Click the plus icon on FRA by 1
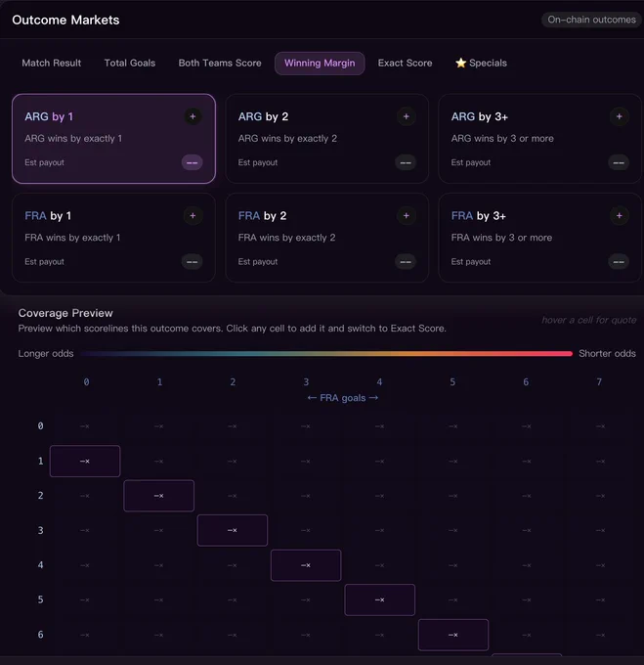 point(193,216)
